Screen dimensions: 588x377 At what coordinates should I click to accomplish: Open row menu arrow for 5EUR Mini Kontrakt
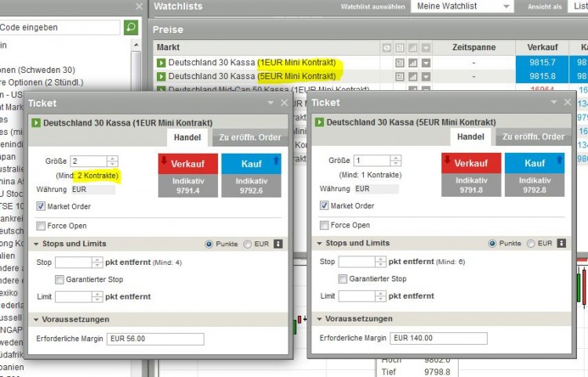(426, 77)
